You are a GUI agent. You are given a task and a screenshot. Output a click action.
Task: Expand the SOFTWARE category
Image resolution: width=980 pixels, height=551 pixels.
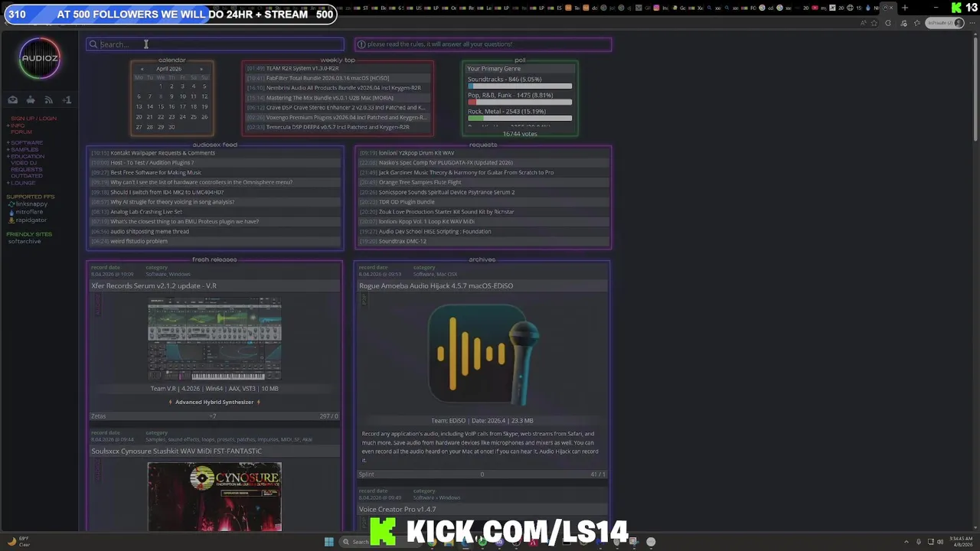(25, 142)
